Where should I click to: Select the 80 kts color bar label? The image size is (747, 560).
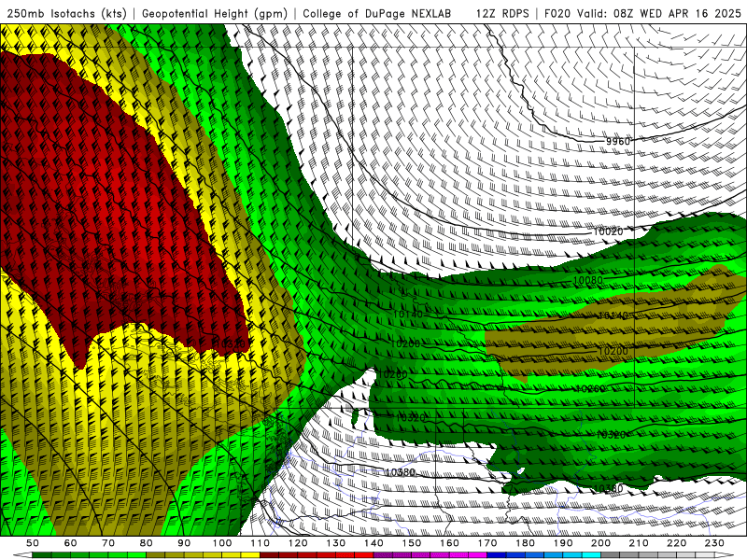147,543
